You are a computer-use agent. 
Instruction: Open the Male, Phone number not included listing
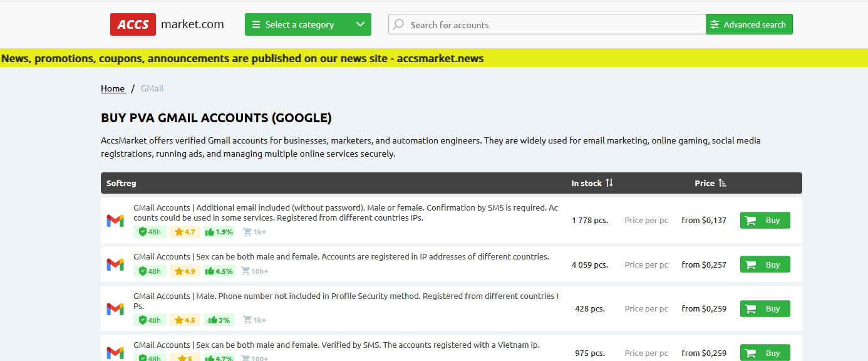pos(346,301)
